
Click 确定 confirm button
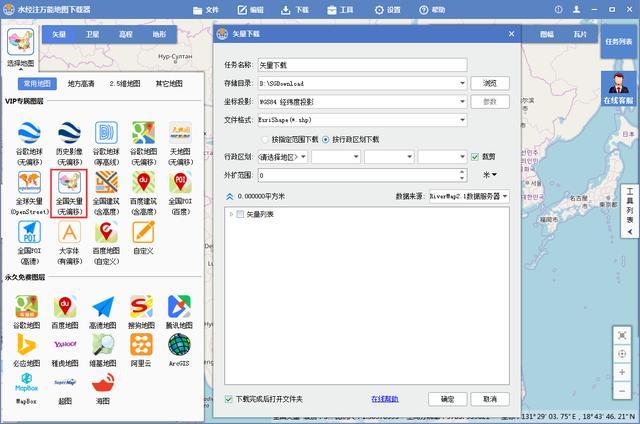click(447, 399)
